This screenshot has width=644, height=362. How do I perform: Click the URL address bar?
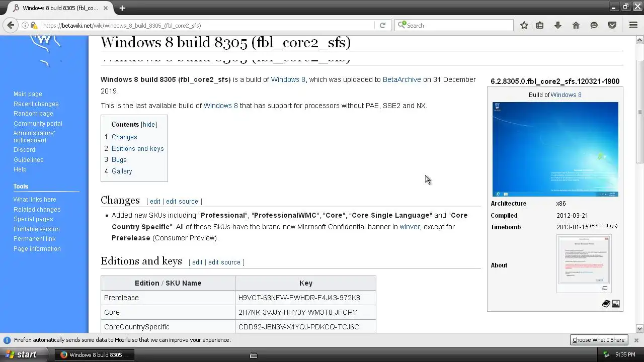[x=208, y=25]
